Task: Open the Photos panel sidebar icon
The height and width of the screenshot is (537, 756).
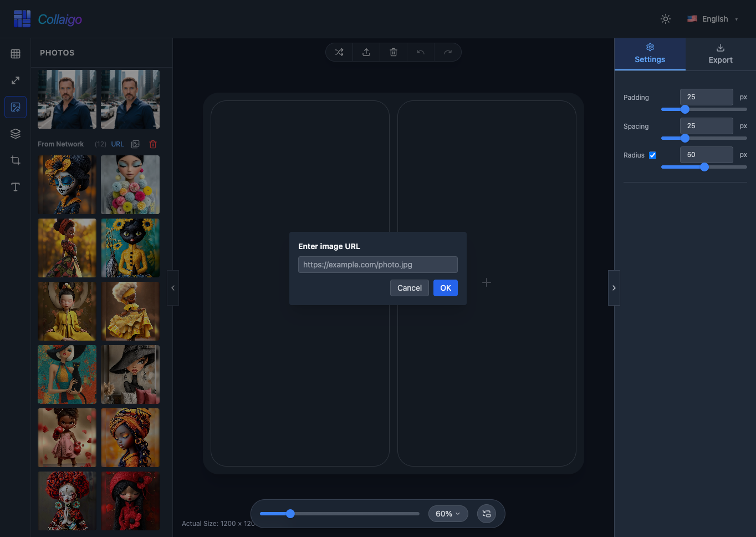Action: pyautogui.click(x=16, y=107)
